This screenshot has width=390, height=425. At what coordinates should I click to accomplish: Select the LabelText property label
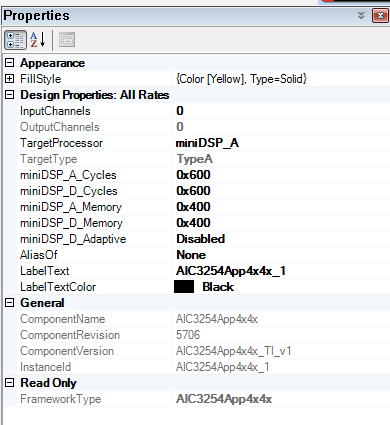click(x=44, y=271)
